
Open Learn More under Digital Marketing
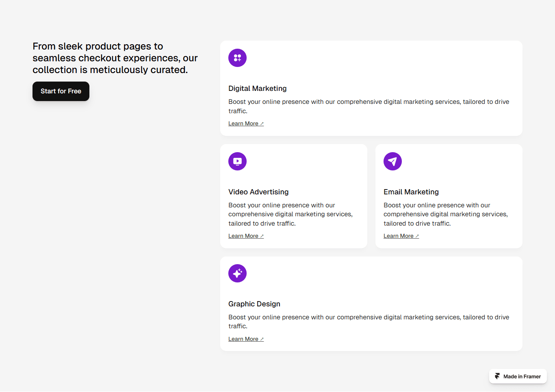[246, 124]
